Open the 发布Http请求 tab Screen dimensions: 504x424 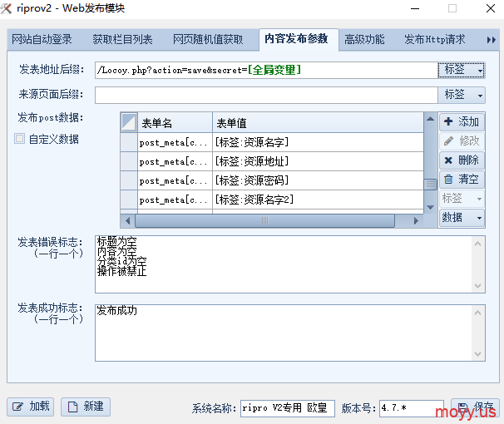tap(435, 40)
